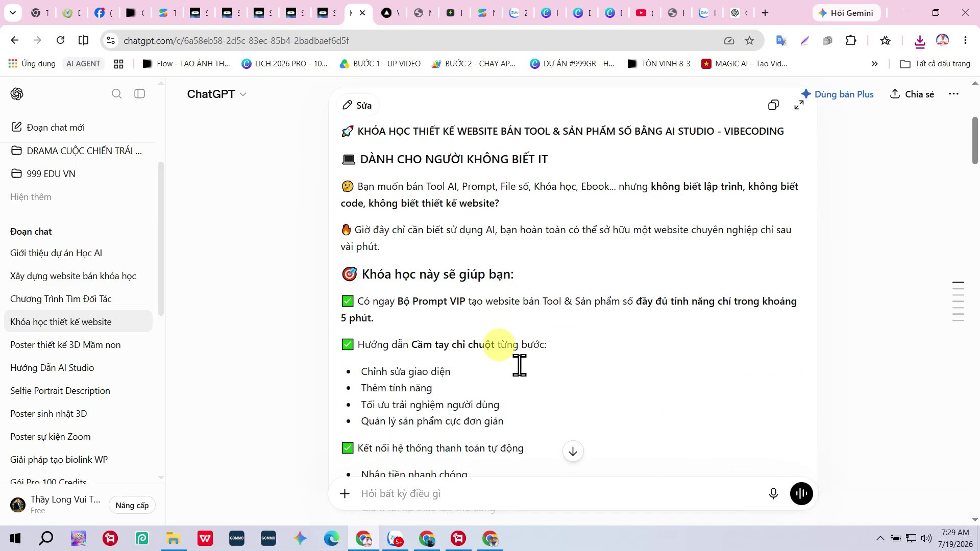Expand the canvas to fullscreen view

(x=799, y=105)
